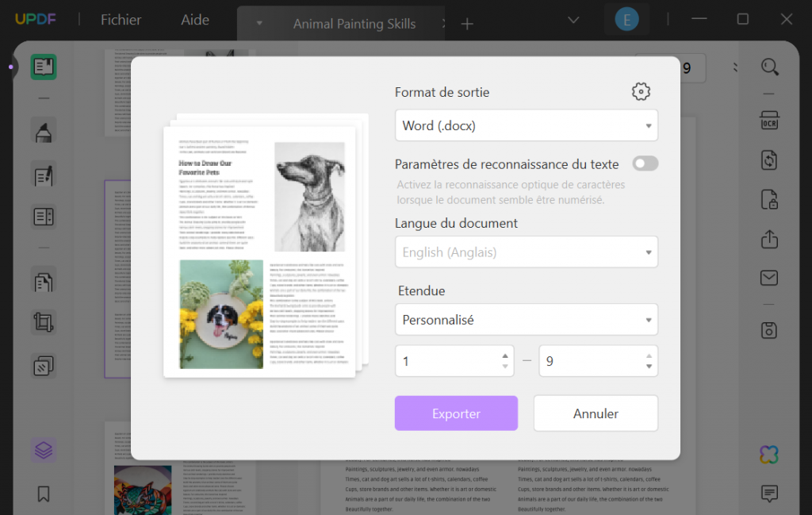812x515 pixels.
Task: Open the UPDF AI assistant
Action: [768, 455]
